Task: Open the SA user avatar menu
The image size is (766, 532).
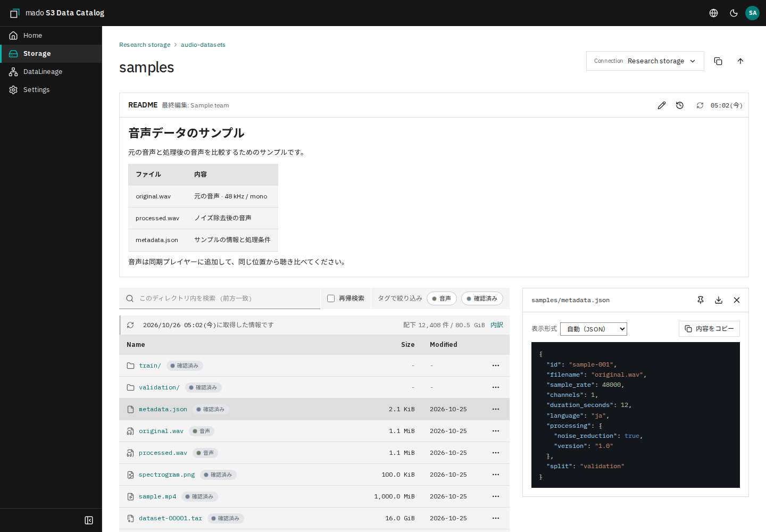Action: click(x=752, y=13)
